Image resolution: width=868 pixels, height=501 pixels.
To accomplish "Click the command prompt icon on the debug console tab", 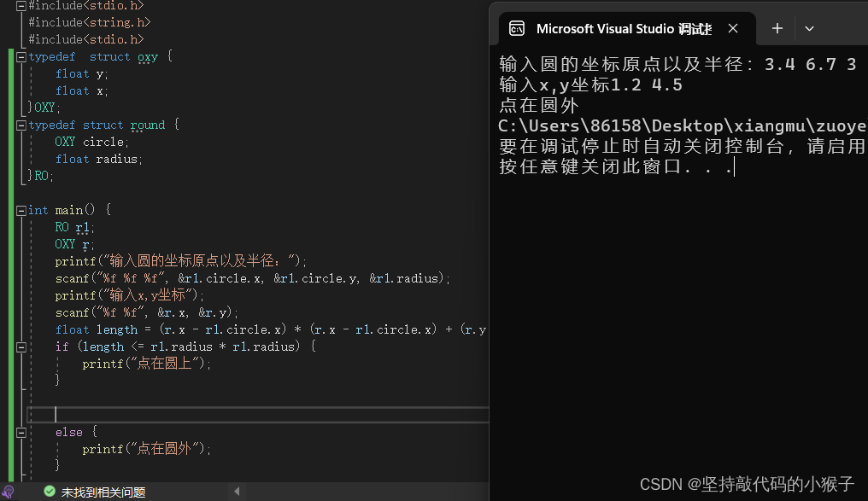I will click(x=518, y=28).
